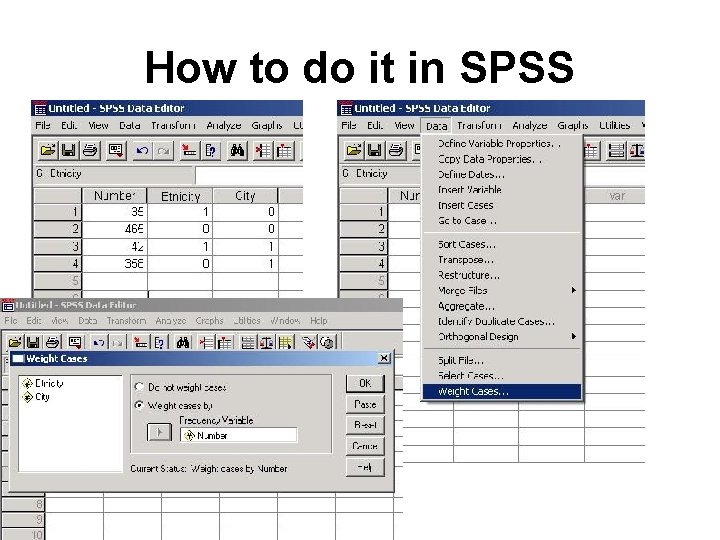The width and height of the screenshot is (720, 540).
Task: Choose Copy Data Properties... in Data menu
Action: (502, 159)
